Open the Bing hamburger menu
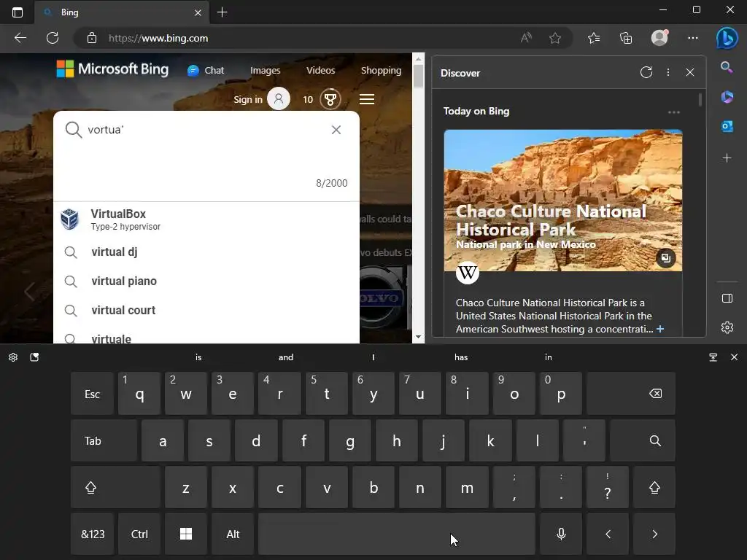Screen dimensions: 747x560 (x=366, y=99)
